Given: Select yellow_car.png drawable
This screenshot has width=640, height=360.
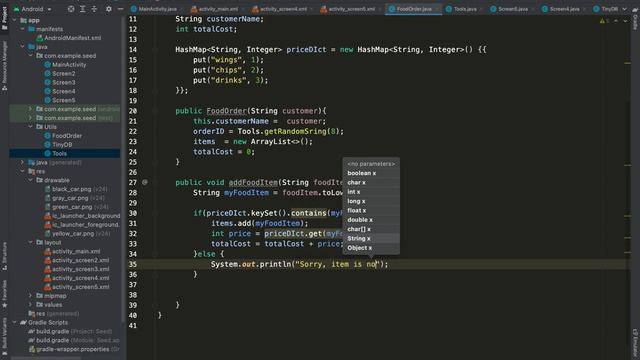Looking at the screenshot, I should coord(77,233).
